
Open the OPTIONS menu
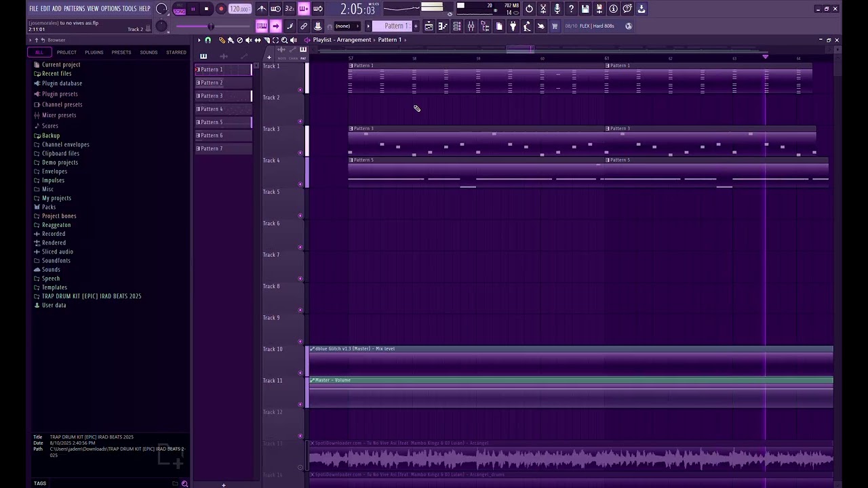pyautogui.click(x=111, y=9)
